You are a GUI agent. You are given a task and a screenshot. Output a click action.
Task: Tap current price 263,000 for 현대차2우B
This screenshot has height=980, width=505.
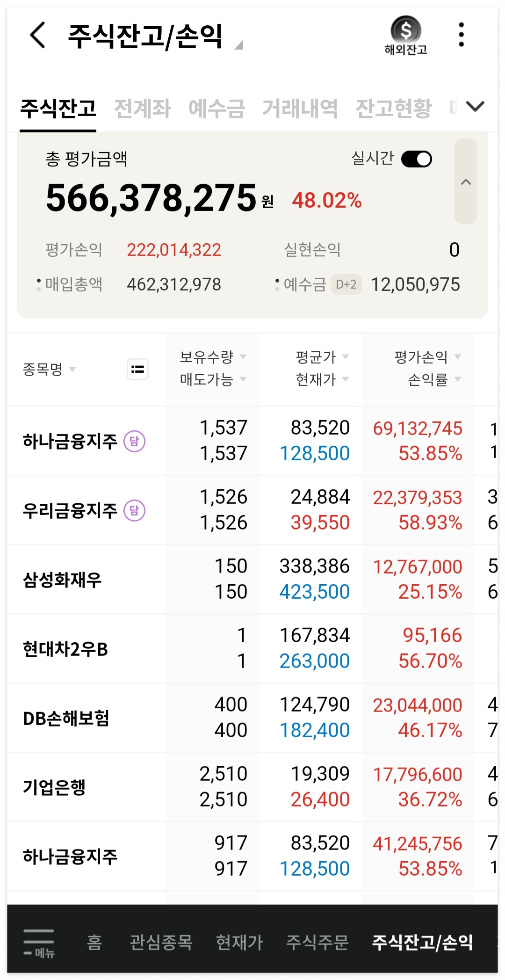(315, 661)
